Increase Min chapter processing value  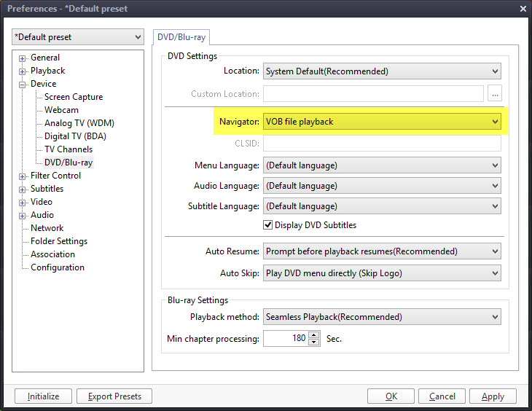314,335
